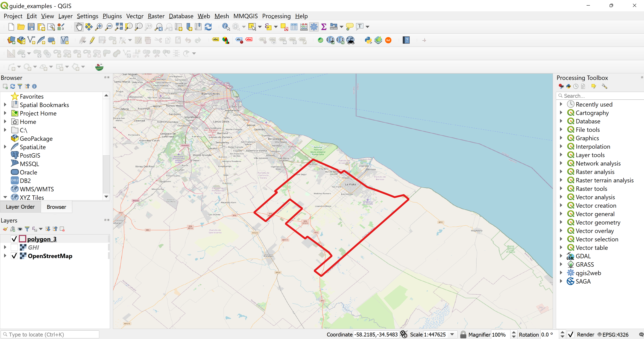This screenshot has width=644, height=339.
Task: Click the Zoom Out magnifier tool
Action: pos(109,26)
